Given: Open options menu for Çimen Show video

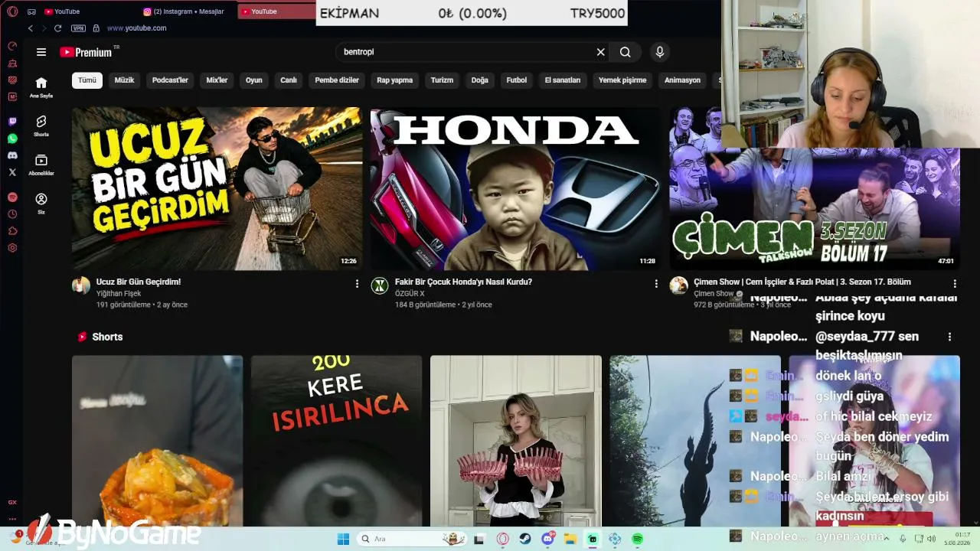Looking at the screenshot, I should click(x=954, y=283).
